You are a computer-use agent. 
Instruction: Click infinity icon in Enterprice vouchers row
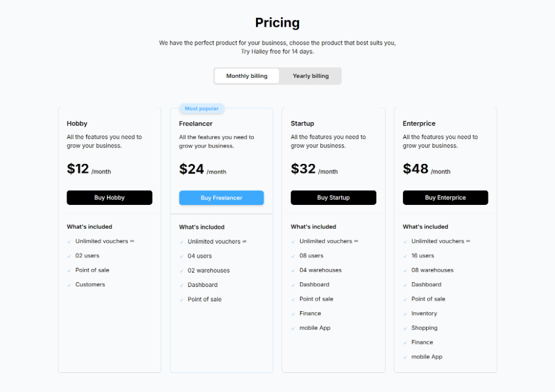(x=468, y=241)
